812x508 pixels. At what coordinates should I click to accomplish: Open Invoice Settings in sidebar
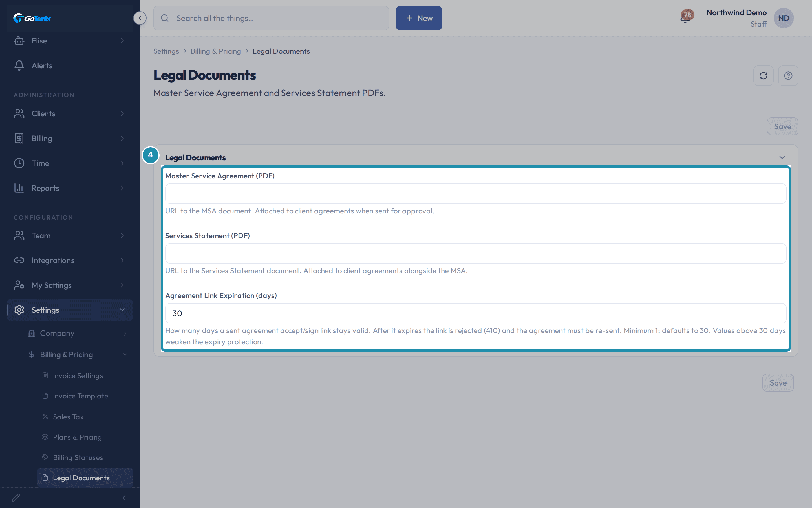pyautogui.click(x=85, y=376)
